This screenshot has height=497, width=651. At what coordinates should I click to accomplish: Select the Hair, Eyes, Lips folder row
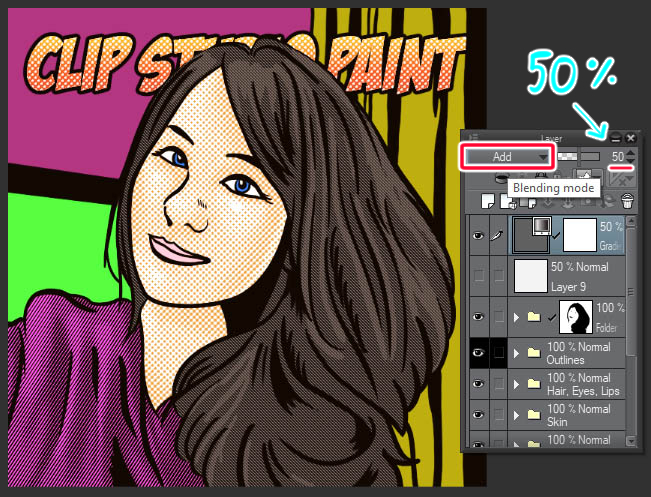click(547, 384)
